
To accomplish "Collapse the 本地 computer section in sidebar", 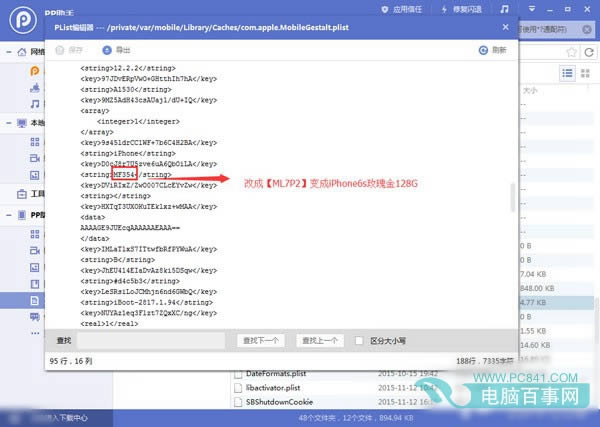I will click(9, 123).
